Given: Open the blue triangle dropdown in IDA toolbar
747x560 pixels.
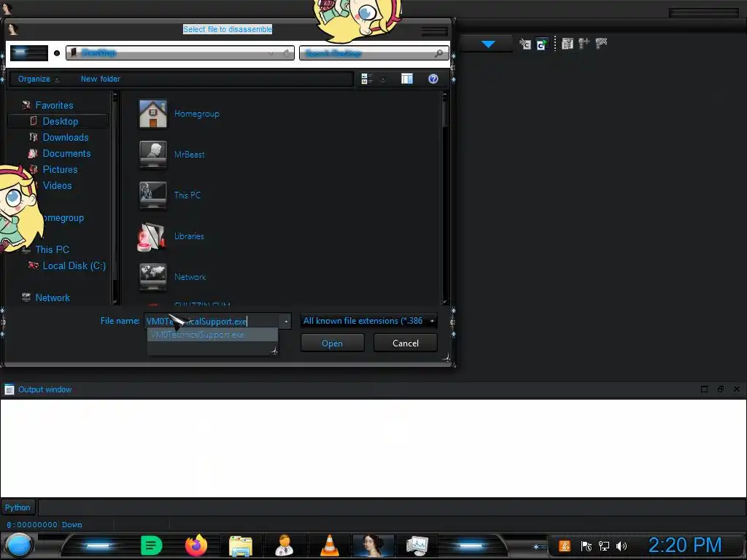Looking at the screenshot, I should [488, 44].
